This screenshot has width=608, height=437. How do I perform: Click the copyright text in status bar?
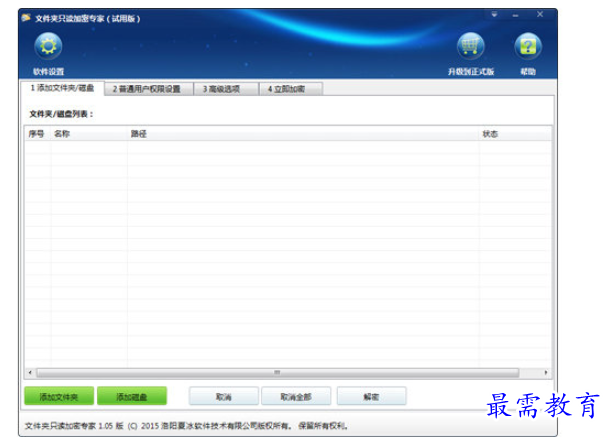click(x=186, y=426)
